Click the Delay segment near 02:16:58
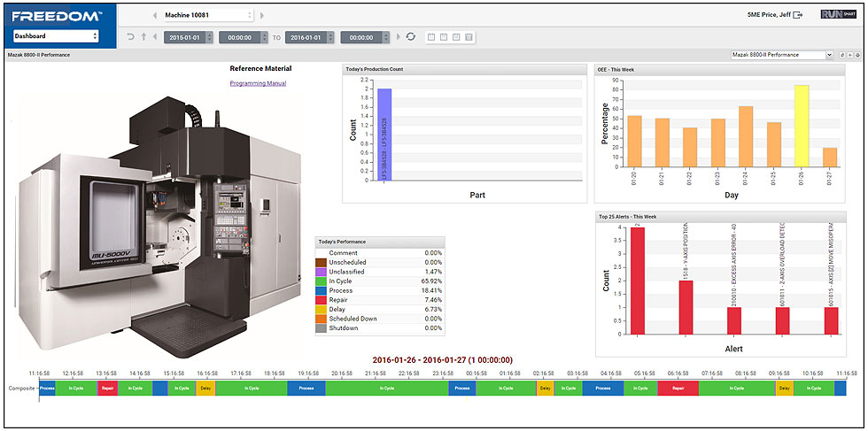 546,388
